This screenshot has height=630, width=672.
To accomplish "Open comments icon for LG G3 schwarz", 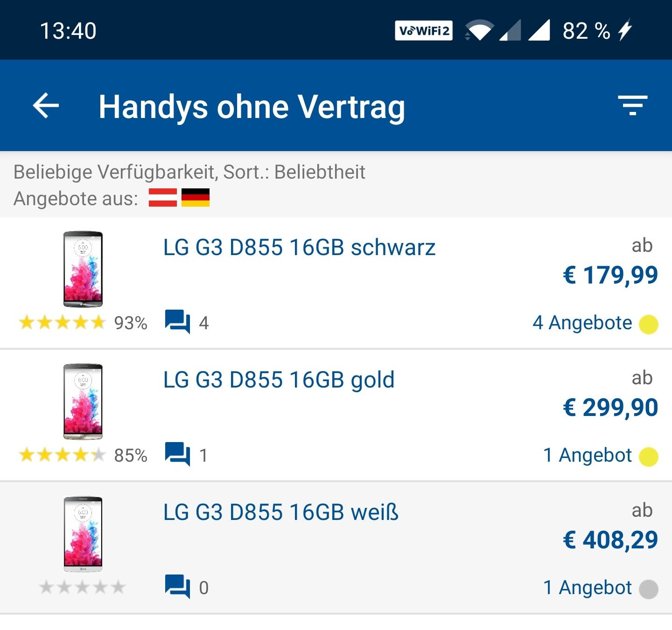I will click(x=177, y=322).
